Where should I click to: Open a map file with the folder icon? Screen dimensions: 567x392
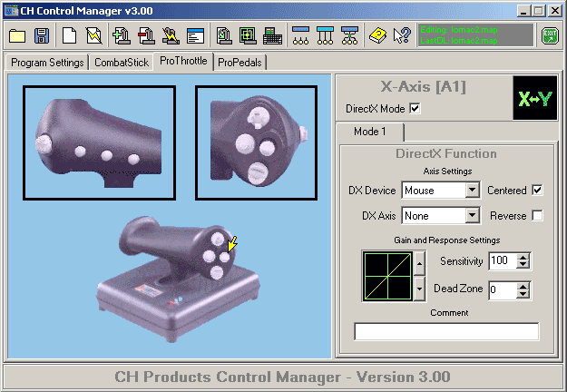(x=17, y=35)
